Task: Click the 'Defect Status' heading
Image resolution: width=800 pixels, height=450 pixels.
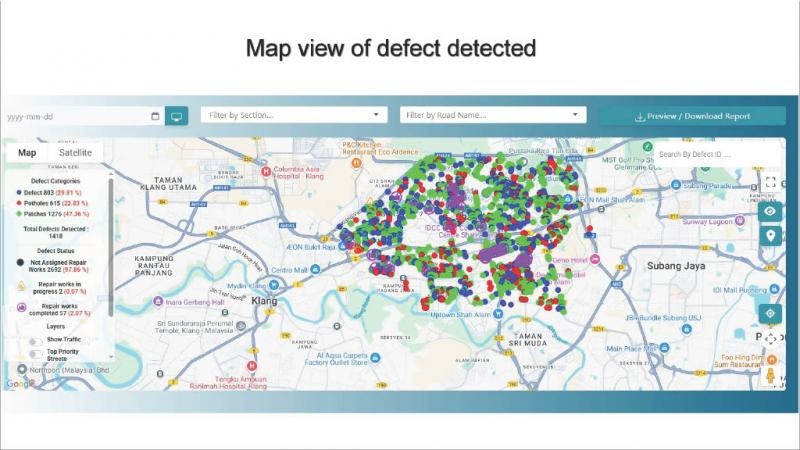Action: click(x=56, y=251)
